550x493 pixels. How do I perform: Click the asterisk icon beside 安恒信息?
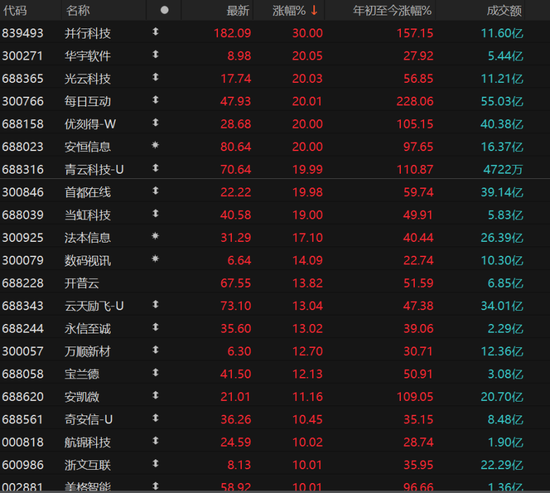click(x=155, y=145)
